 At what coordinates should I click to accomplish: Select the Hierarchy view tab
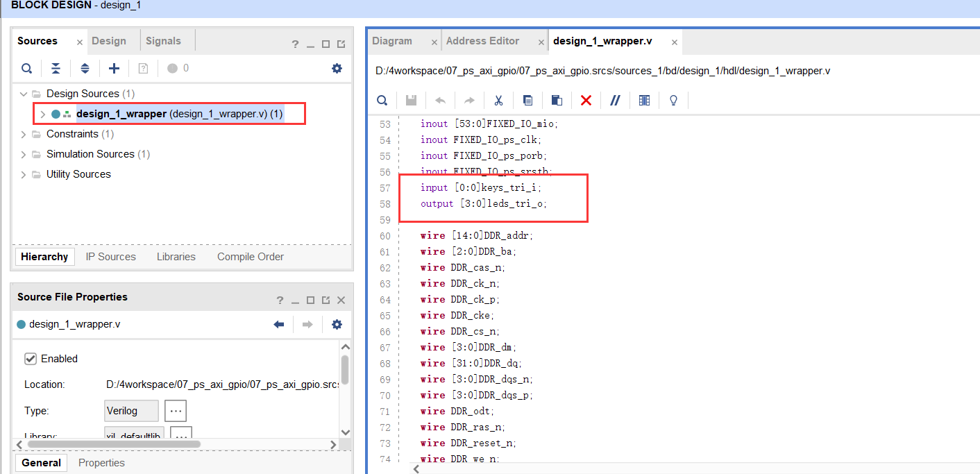(44, 257)
